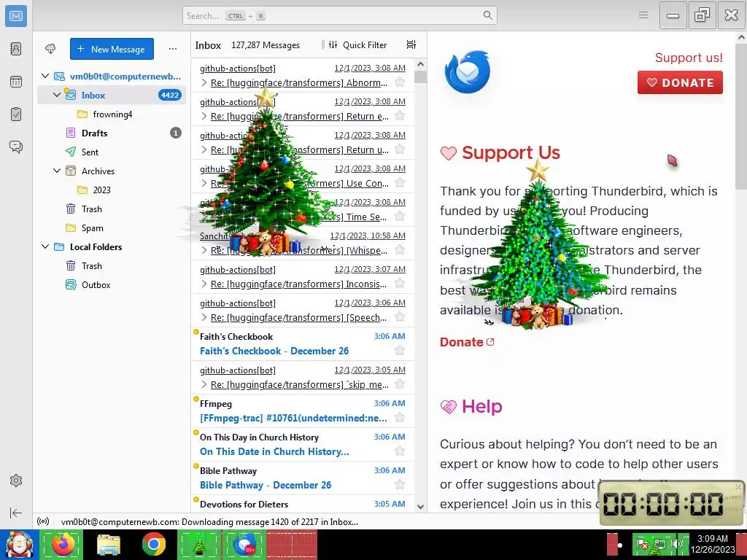747x560 pixels.
Task: Star the Abnorm... huggingface message
Action: 400,82
